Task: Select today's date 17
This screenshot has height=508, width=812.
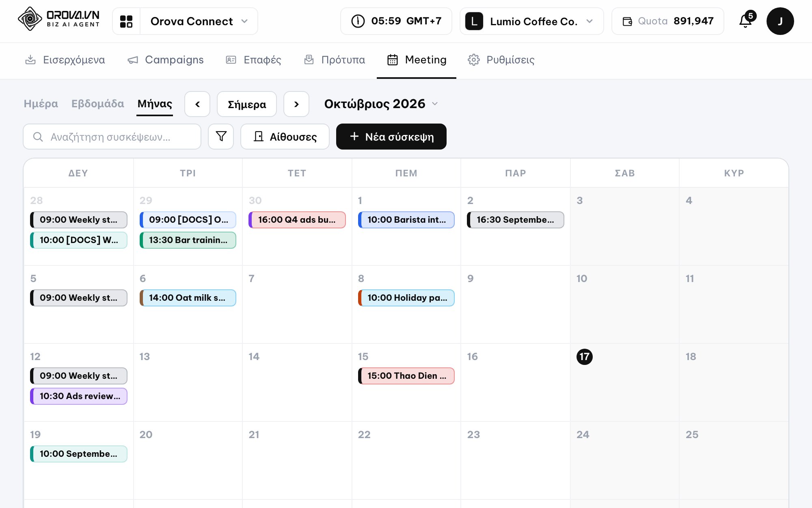Action: 584,357
